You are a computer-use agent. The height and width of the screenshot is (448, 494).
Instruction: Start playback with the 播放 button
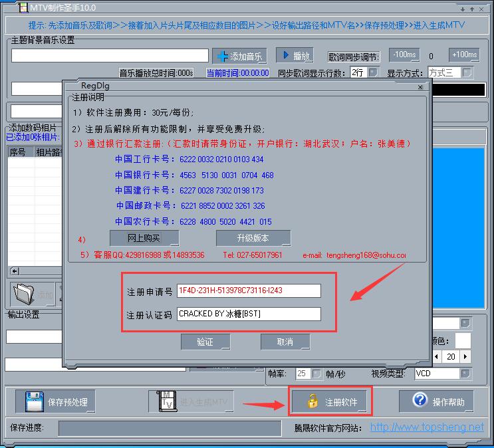(x=295, y=55)
